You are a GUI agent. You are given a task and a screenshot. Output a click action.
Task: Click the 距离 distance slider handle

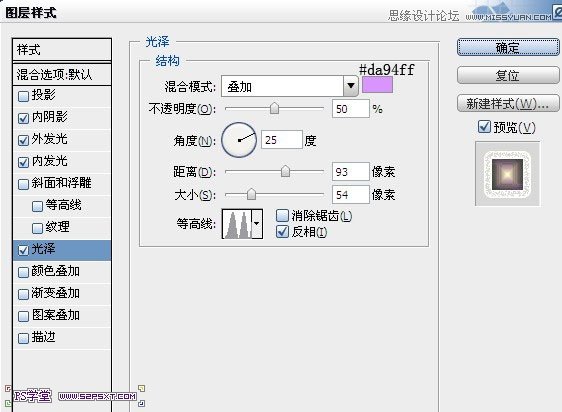[285, 171]
